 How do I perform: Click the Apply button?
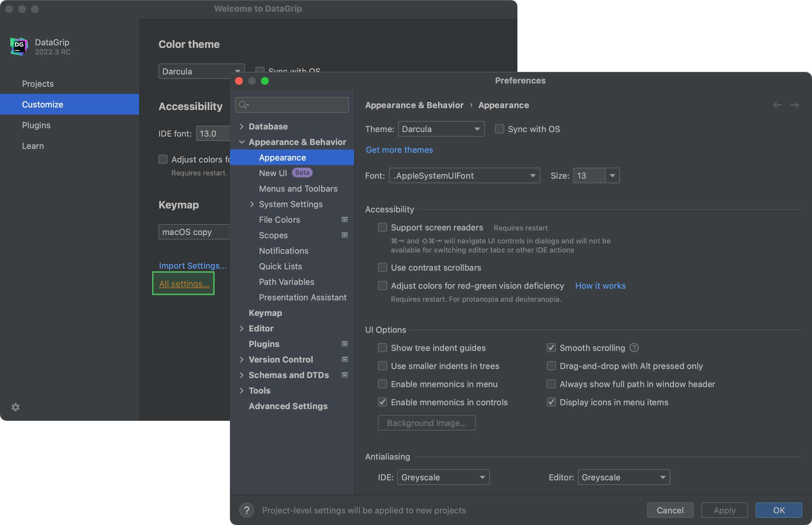tap(724, 510)
